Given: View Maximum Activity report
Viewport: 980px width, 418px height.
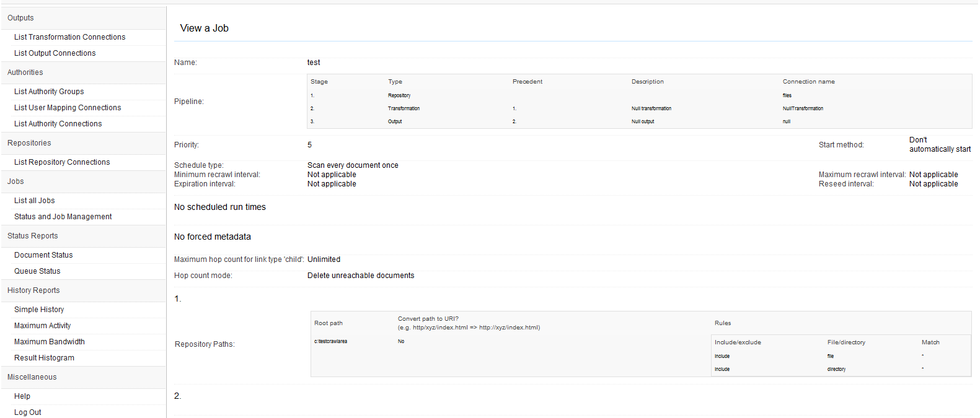Looking at the screenshot, I should tap(42, 326).
